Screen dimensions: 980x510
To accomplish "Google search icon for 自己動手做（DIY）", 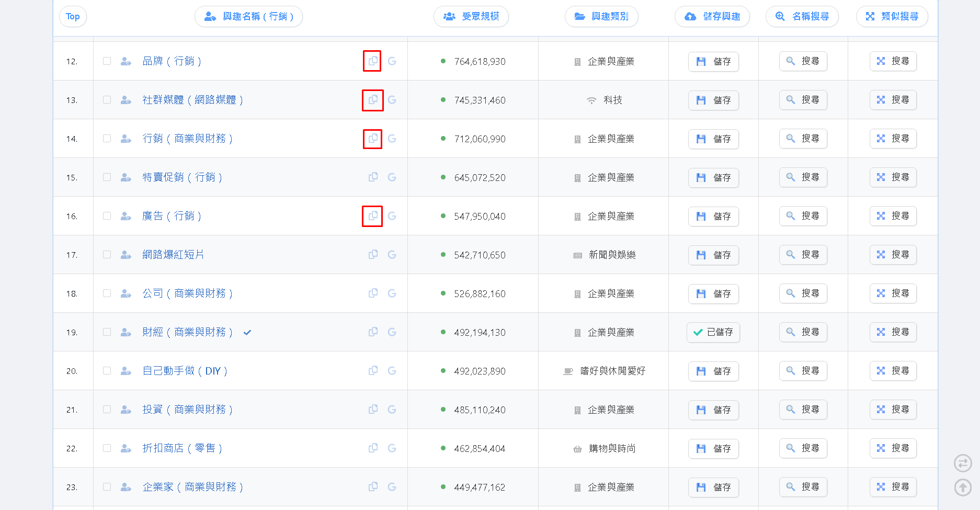I will (x=392, y=371).
